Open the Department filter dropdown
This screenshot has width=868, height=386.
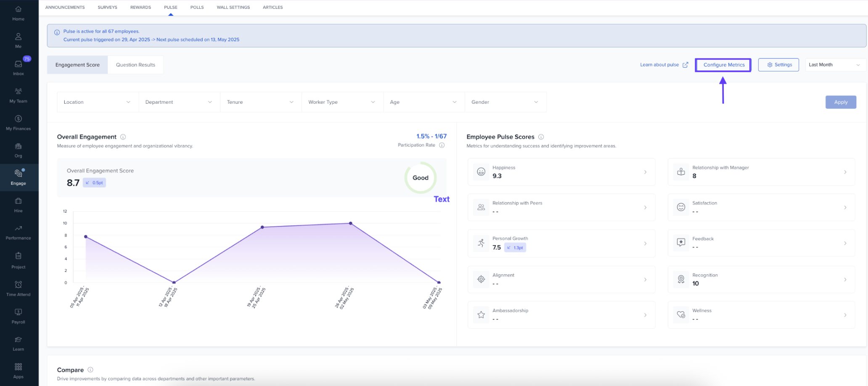[x=179, y=102]
